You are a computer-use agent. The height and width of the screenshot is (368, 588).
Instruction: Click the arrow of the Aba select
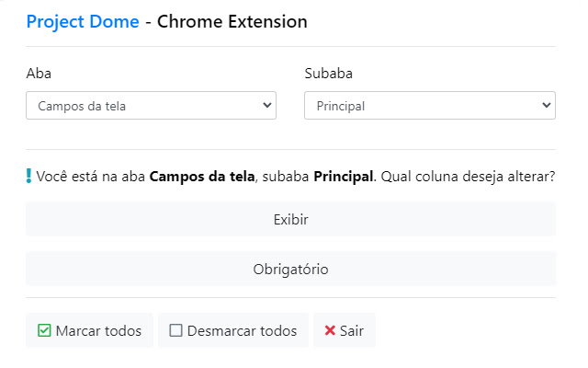(267, 106)
